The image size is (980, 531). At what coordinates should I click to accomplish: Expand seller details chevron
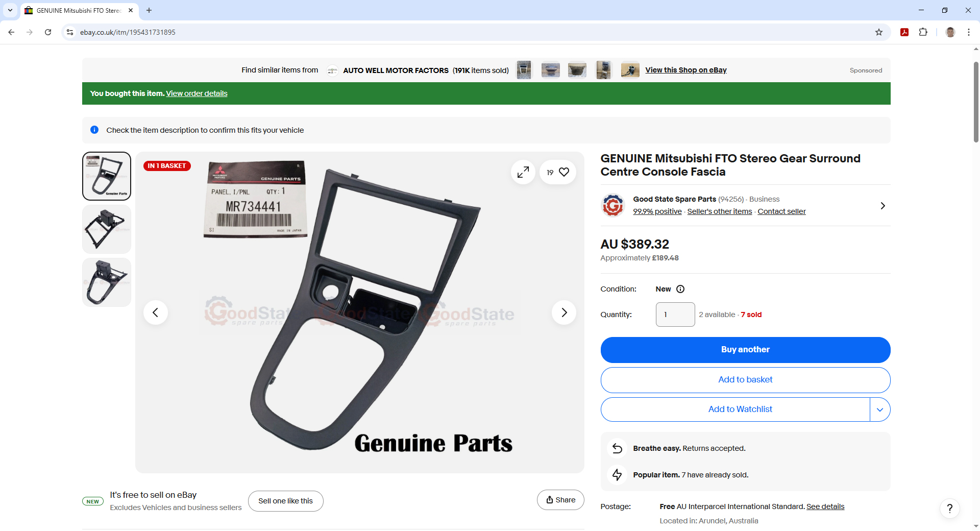tap(883, 206)
